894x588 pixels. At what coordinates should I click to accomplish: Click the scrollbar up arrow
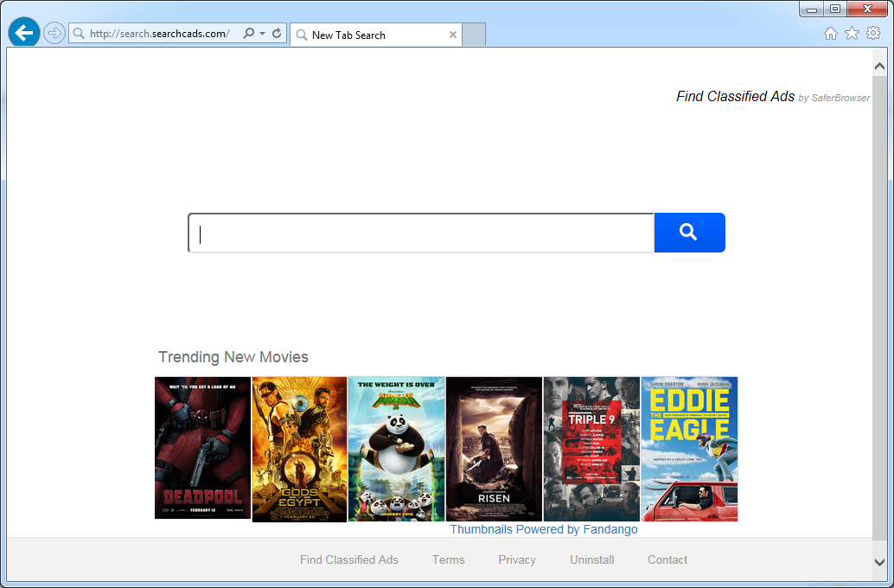pyautogui.click(x=879, y=67)
